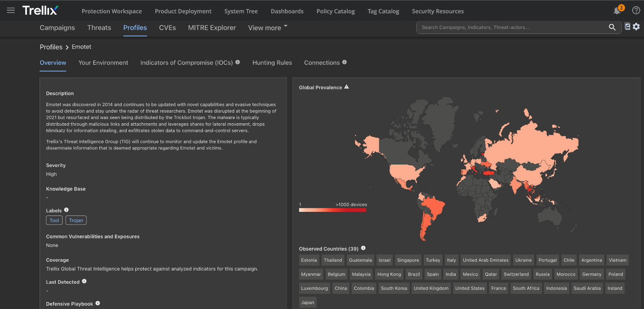Select the Germany country chip

(x=592, y=274)
